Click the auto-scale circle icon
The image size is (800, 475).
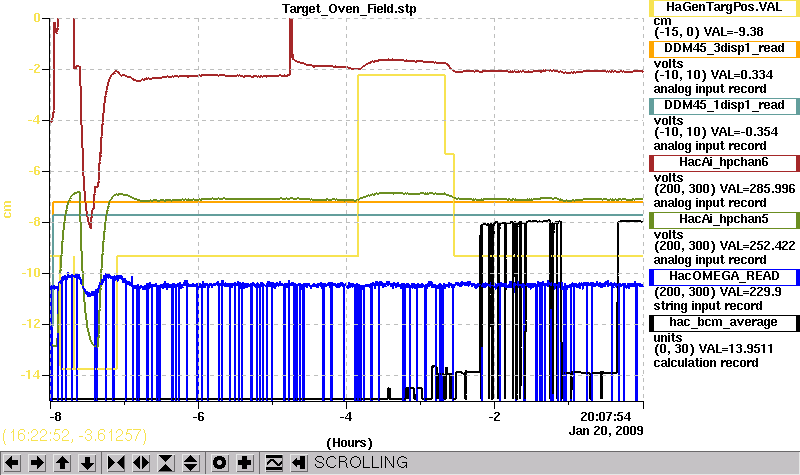pos(219,463)
